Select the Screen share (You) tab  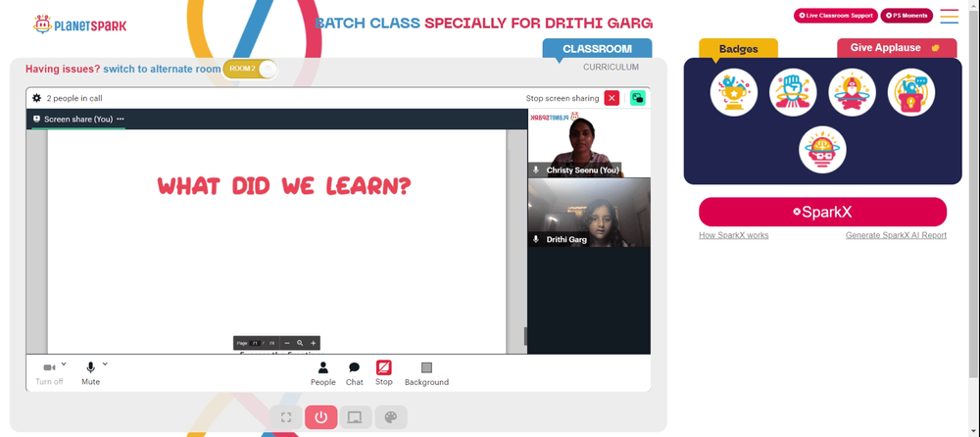[x=78, y=119]
